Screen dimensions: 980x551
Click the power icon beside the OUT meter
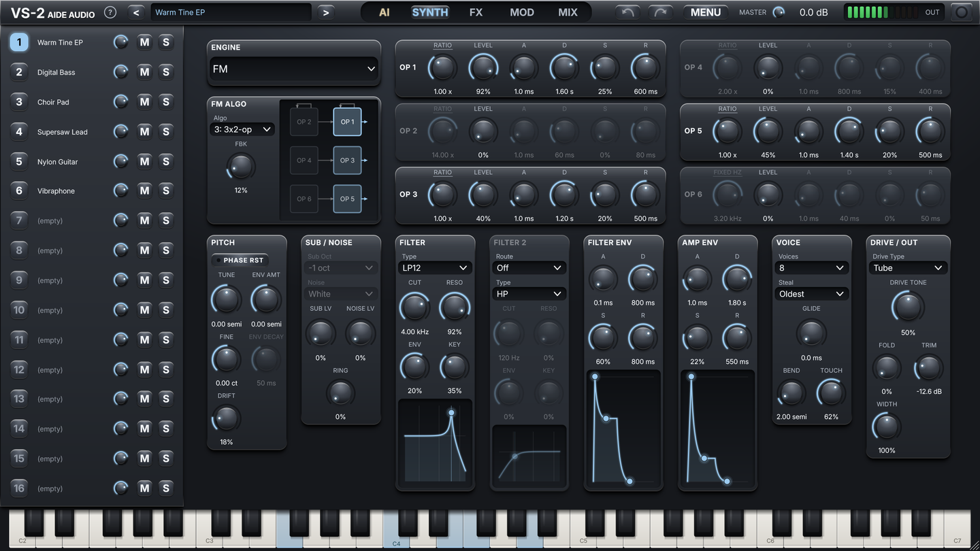pos(960,12)
